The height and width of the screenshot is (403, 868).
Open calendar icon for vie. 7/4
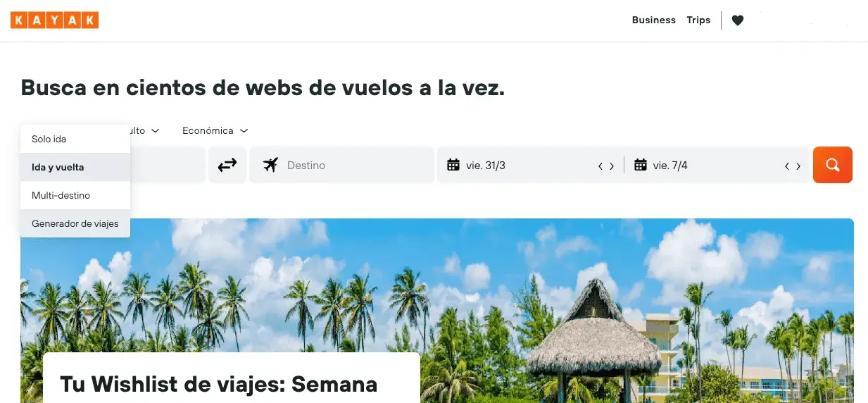641,165
